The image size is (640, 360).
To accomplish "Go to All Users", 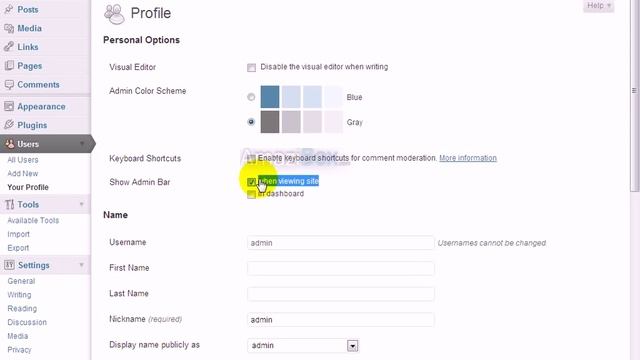I will tap(23, 160).
